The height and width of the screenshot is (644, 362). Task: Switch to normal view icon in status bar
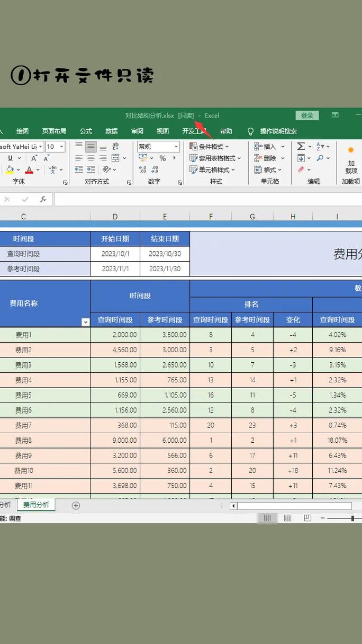[267, 518]
